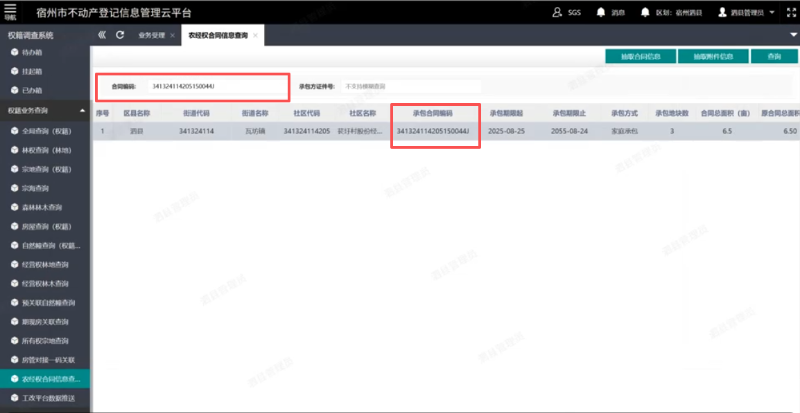
Task: Close the 农经权合同信息查询 tab
Action: [255, 35]
